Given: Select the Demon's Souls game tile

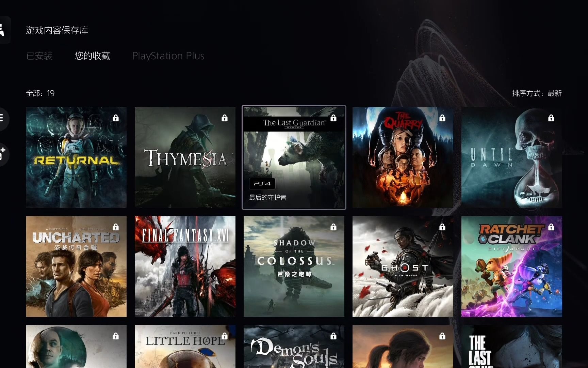Looking at the screenshot, I should 294,347.
